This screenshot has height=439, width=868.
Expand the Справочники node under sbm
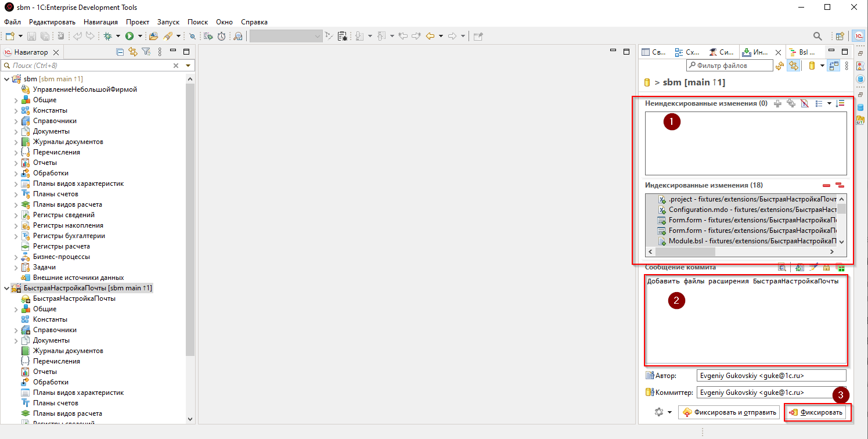pyautogui.click(x=16, y=121)
